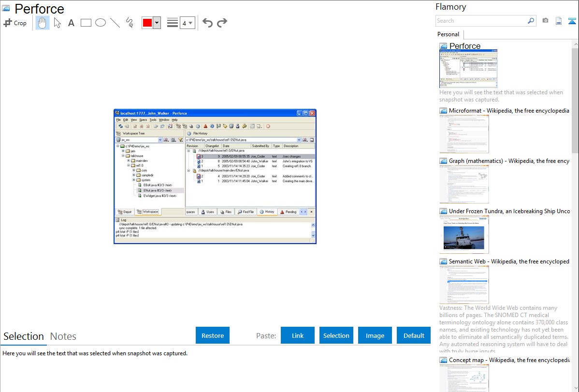Open the Under Frozen Tundra ship thumbnail
Screen dimensions: 579x392
[x=464, y=234]
